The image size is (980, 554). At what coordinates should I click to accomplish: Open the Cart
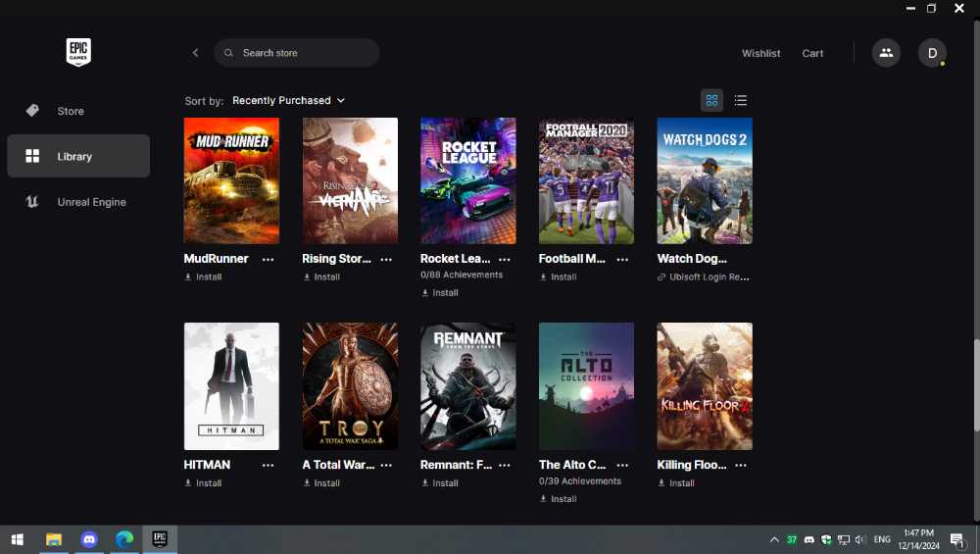812,53
